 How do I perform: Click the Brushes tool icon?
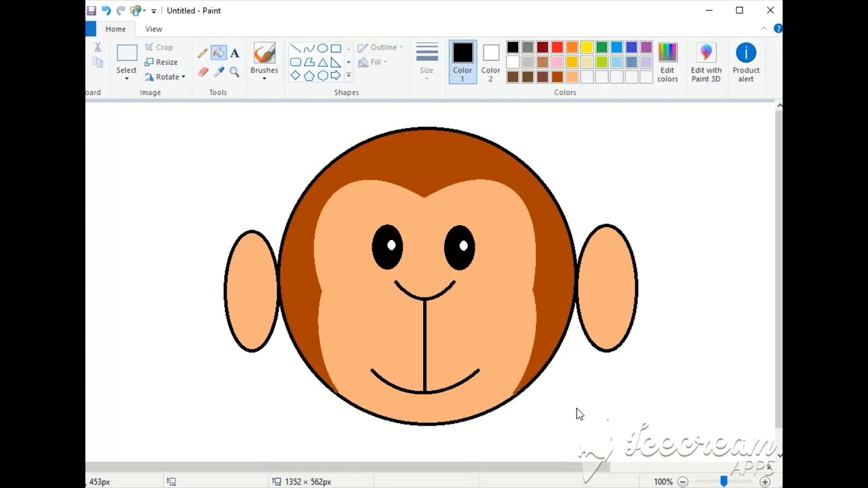click(264, 54)
